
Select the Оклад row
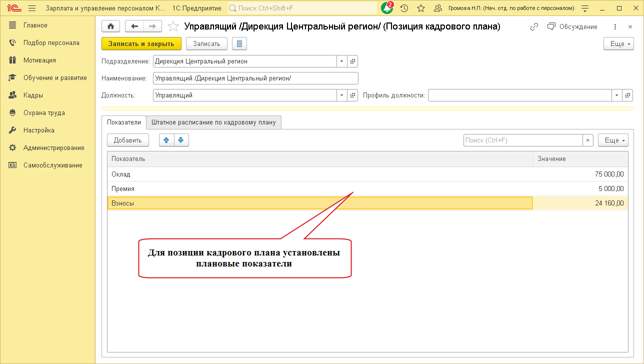pos(367,174)
